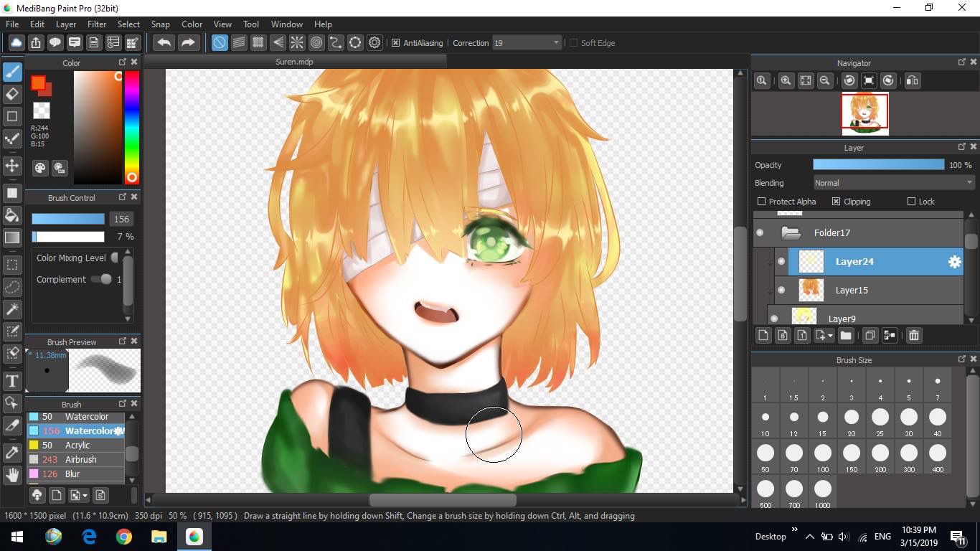This screenshot has width=980, height=551.
Task: Zoom in using Navigator magnifier plus
Action: pos(786,80)
